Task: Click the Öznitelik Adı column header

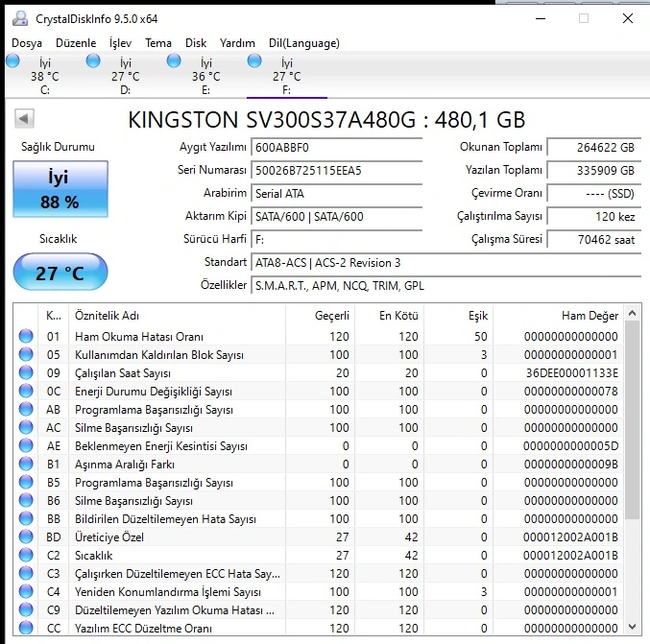Action: point(178,316)
